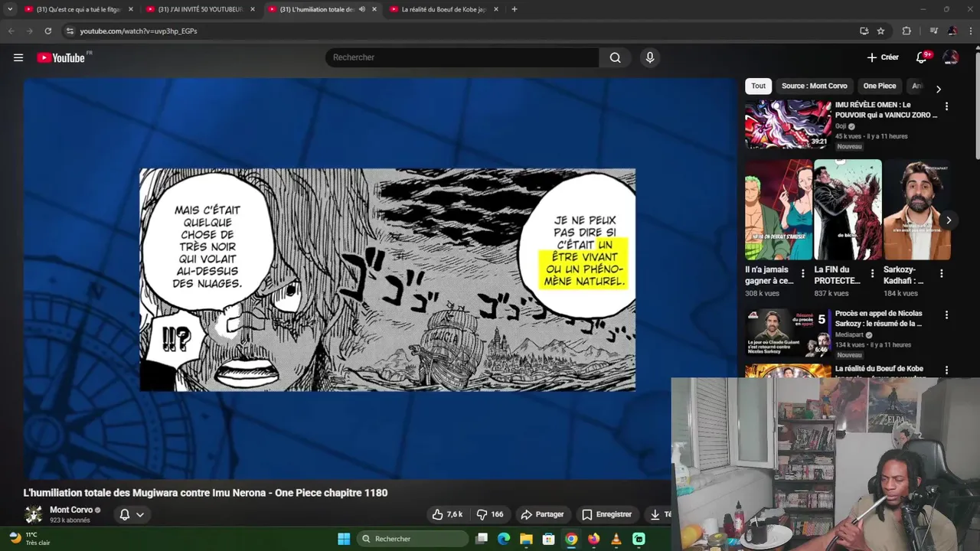Open the notifications bell in YouTube's header
Viewport: 980px width, 551px height.
tap(922, 57)
